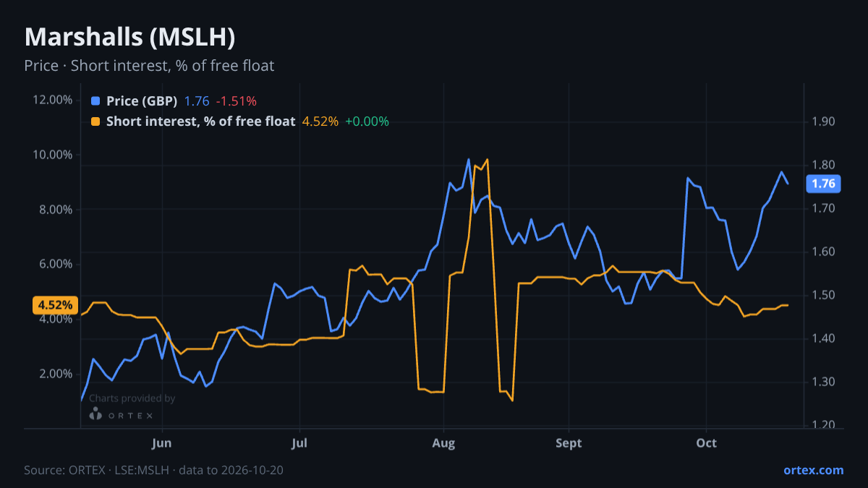Viewport: 868px width, 488px height.
Task: Click the blue Price legend color square
Action: tap(95, 100)
